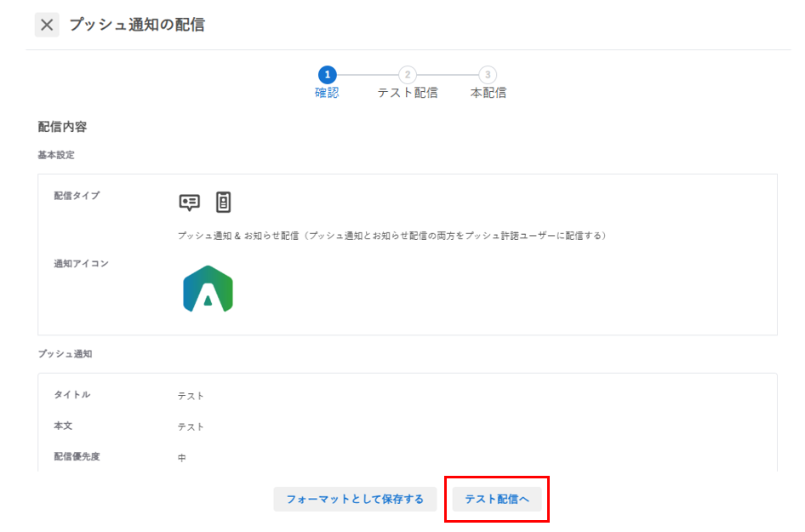The height and width of the screenshot is (532, 805).
Task: Click the push notification speech-bubble icon
Action: (x=190, y=203)
